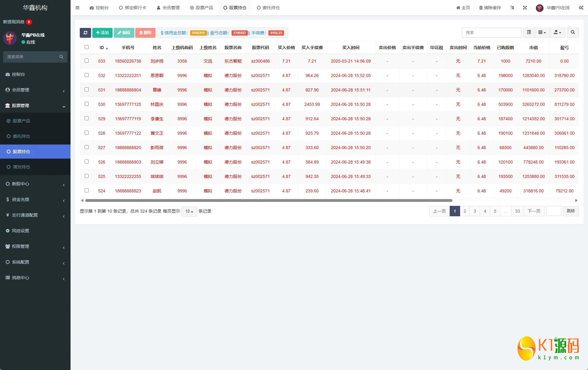Viewport: 588px width, 370px height.
Task: Click the 主页 home icon link
Action: point(463,8)
